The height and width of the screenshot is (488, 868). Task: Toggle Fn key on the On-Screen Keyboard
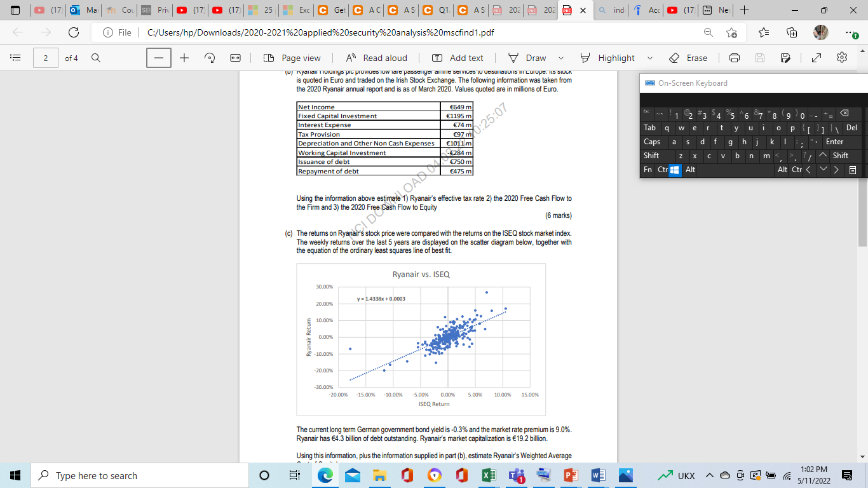pos(648,170)
